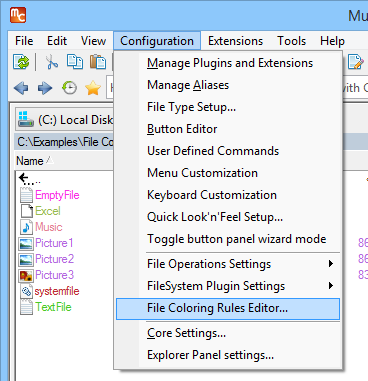Viewport: 368px width, 381px height.
Task: Select Manage Aliases menu entry
Action: tap(228, 85)
